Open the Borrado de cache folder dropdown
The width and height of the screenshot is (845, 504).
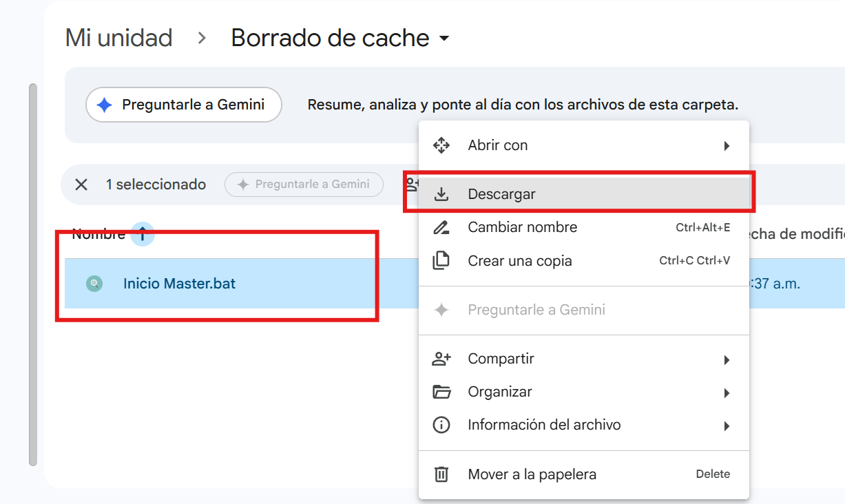(x=444, y=39)
